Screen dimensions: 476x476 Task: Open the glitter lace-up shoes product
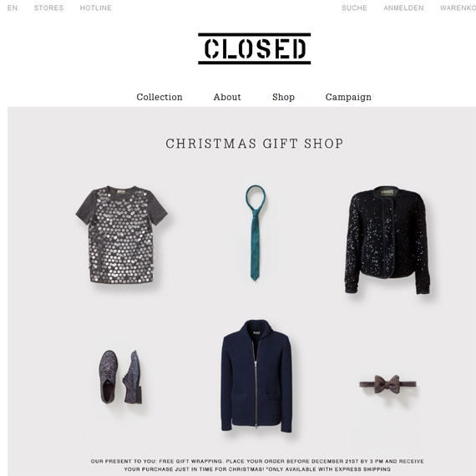tap(120, 377)
